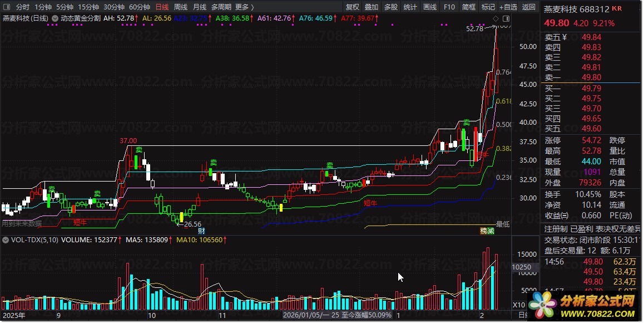This screenshot has width=644, height=323.
Task: Switch to 1分钟 period
Action: 43,7
